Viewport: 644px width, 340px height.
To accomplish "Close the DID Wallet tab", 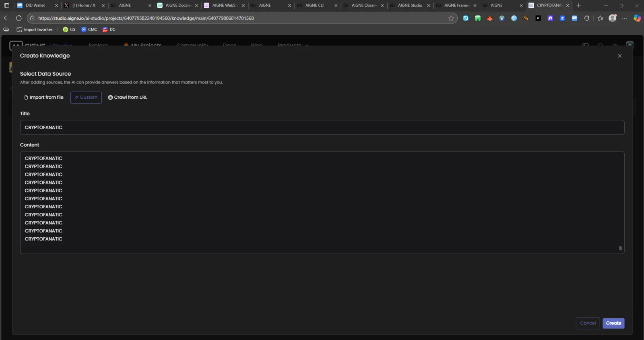I will click(56, 6).
